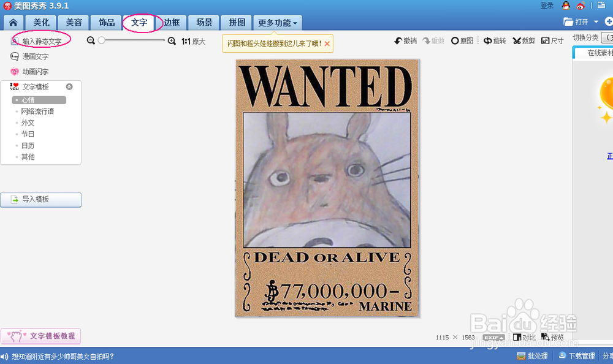613x364 pixels.
Task: Select 外文 template category
Action: [28, 123]
